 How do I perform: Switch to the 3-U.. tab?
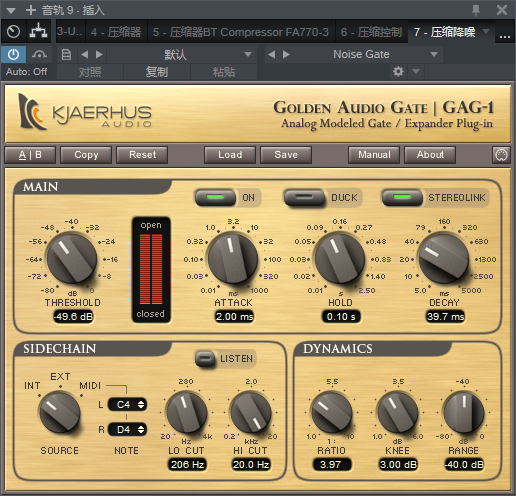click(69, 32)
